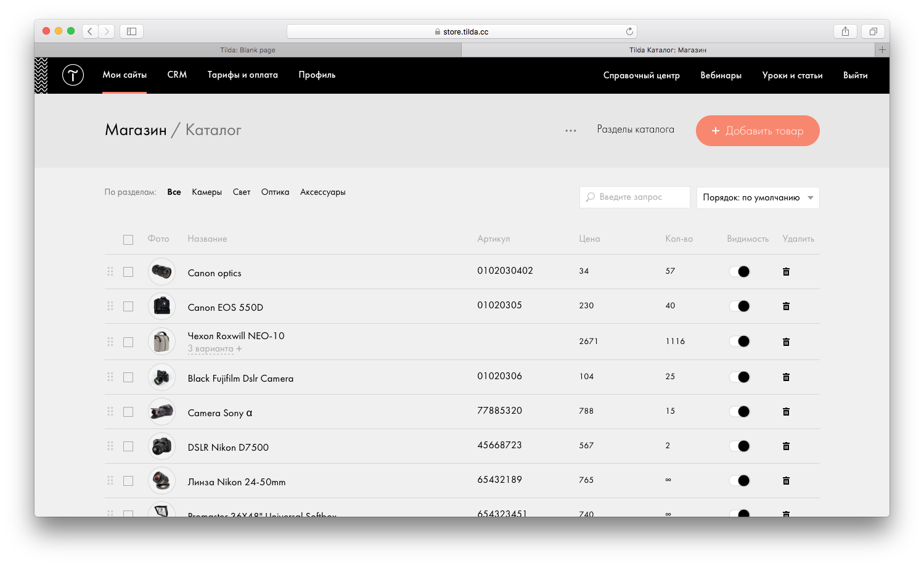Click Магазин breadcrumb link

pos(136,130)
